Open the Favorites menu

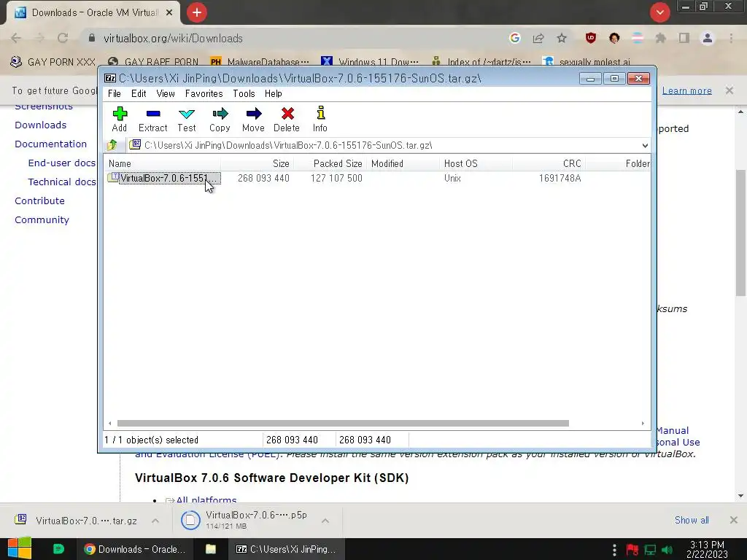[204, 94]
